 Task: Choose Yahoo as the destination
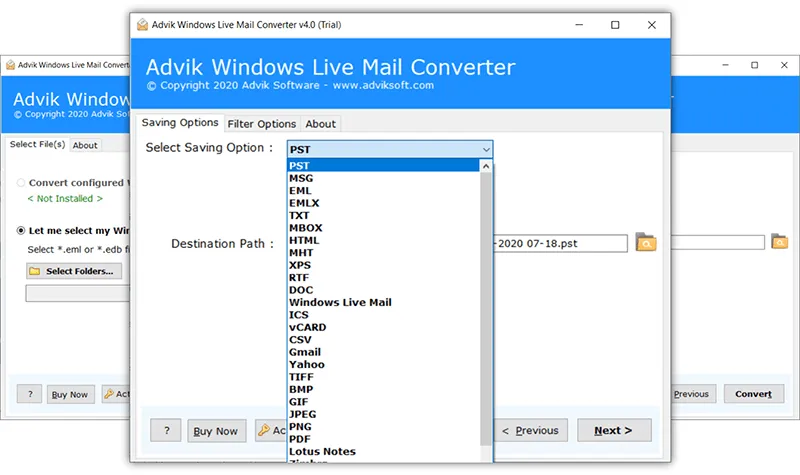coord(383,364)
